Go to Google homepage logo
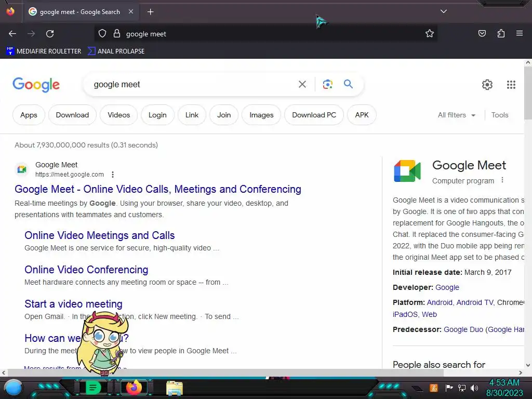This screenshot has height=399, width=532. click(x=36, y=85)
